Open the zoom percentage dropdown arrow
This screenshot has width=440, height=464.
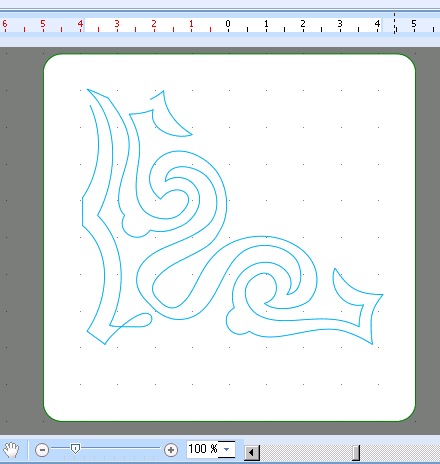227,449
